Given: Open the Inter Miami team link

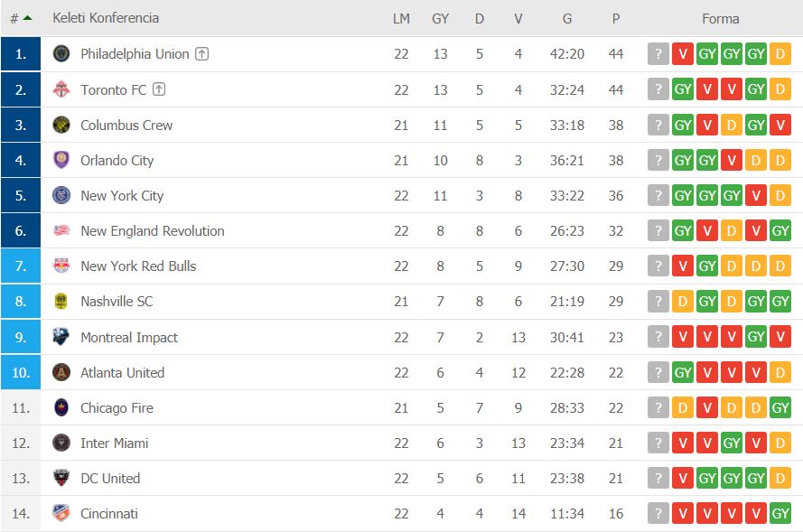Looking at the screenshot, I should coord(114,443).
